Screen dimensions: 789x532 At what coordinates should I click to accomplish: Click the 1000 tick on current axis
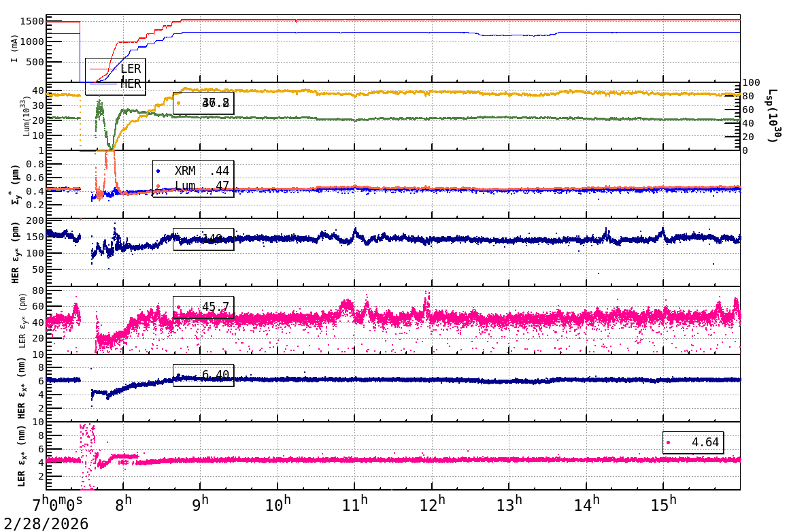pos(32,41)
